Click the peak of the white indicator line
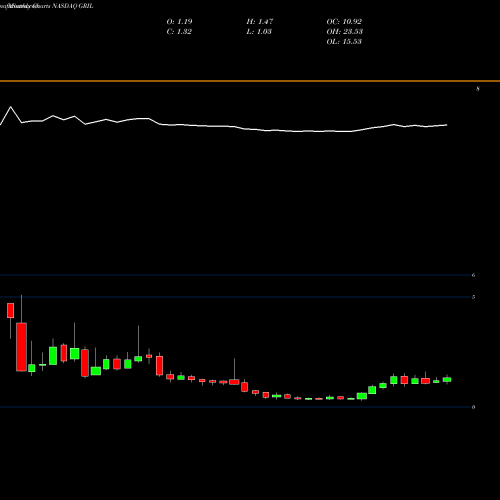Image resolution: width=500 pixels, height=500 pixels. tap(11, 107)
